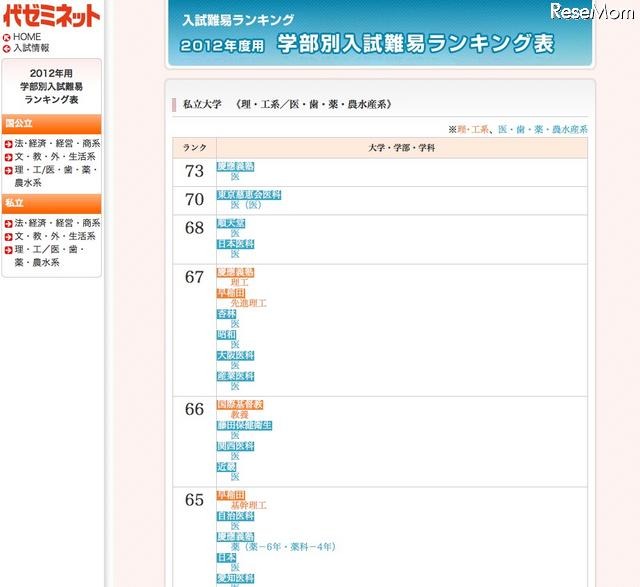The height and width of the screenshot is (587, 640).
Task: Open 国公立 理・工/医・歯・薬・農水系 ranking
Action: (55, 177)
